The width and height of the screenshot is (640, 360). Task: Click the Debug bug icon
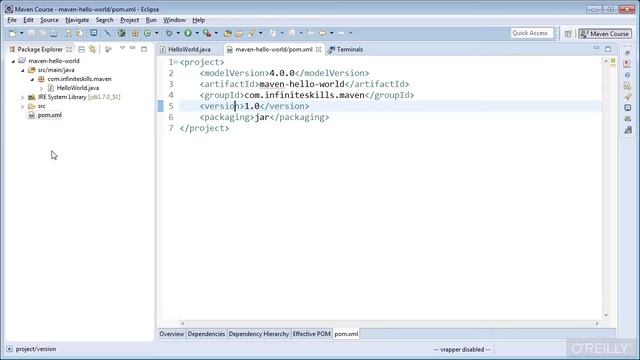pos(169,33)
